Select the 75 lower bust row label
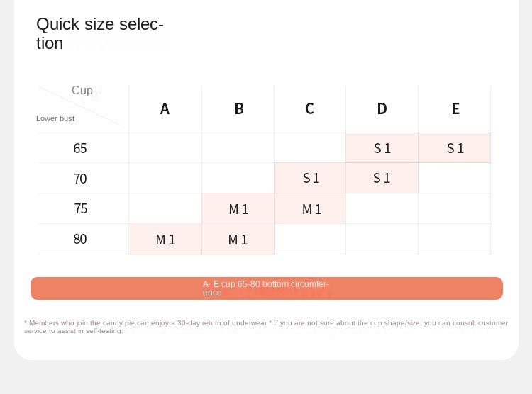The image size is (532, 394). click(80, 209)
